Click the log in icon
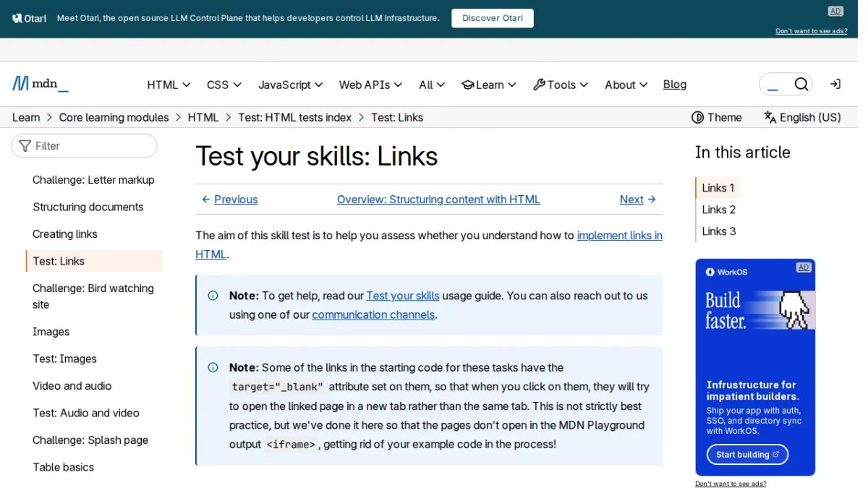Image resolution: width=868 pixels, height=488 pixels. click(835, 85)
